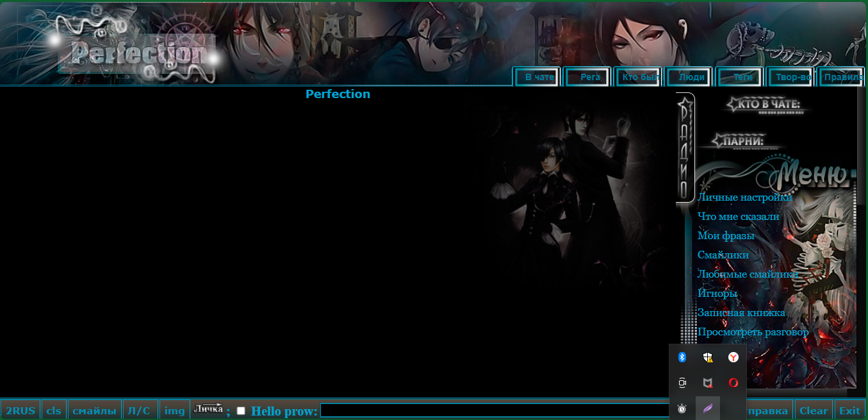Open Любимые смайлики link
Screen dimensions: 868x420
pos(748,274)
